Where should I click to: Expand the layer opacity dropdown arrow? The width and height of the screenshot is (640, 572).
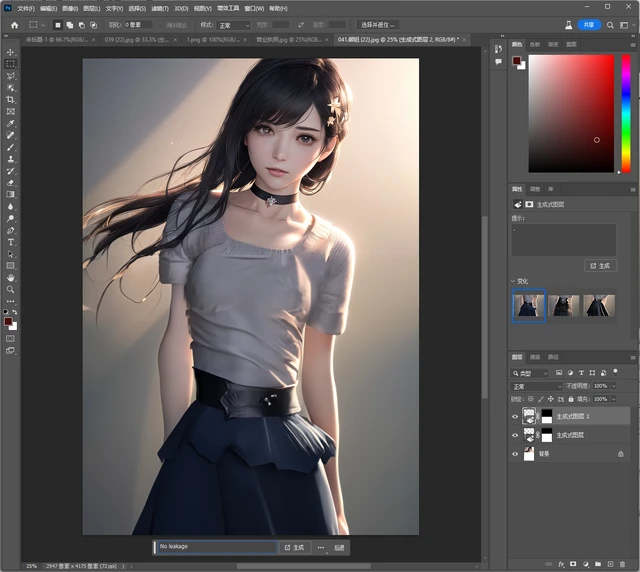(x=612, y=386)
